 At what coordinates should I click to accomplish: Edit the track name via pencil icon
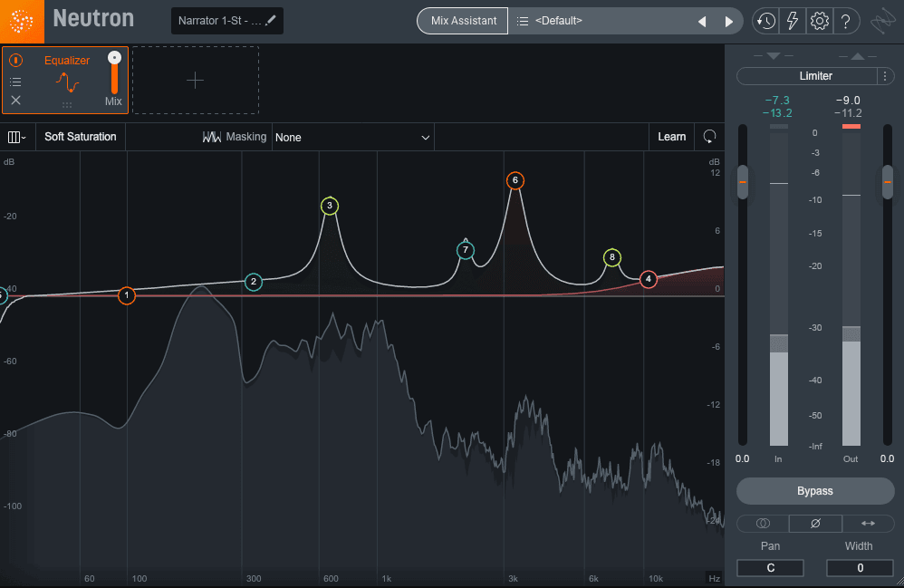(x=270, y=20)
